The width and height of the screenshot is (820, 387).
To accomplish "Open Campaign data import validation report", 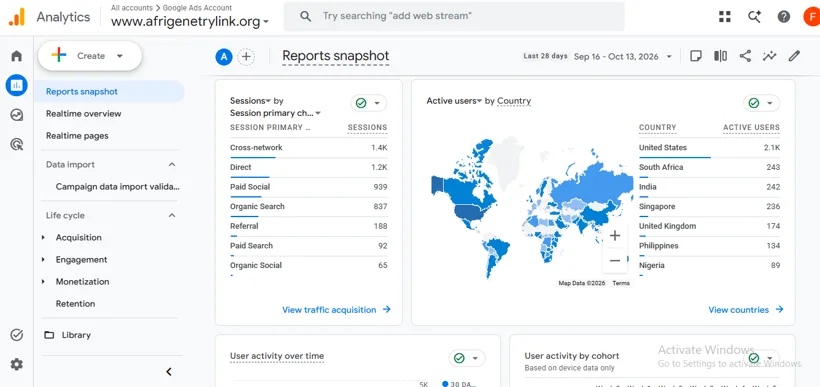I will [118, 187].
